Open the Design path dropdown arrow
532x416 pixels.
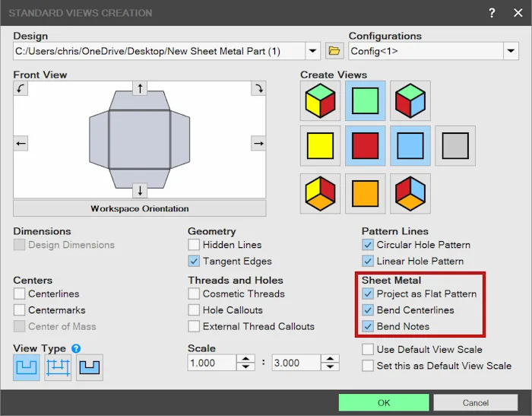point(312,51)
